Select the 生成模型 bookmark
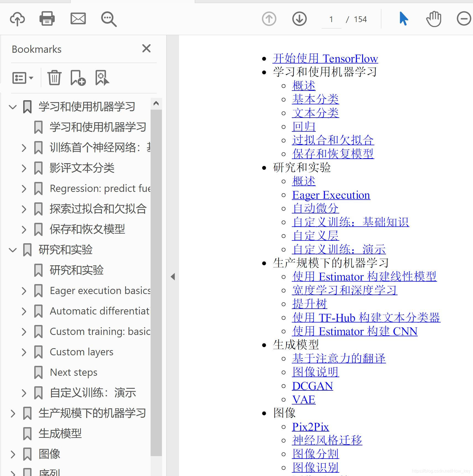Viewport: 473px width, 476px height. point(60,433)
